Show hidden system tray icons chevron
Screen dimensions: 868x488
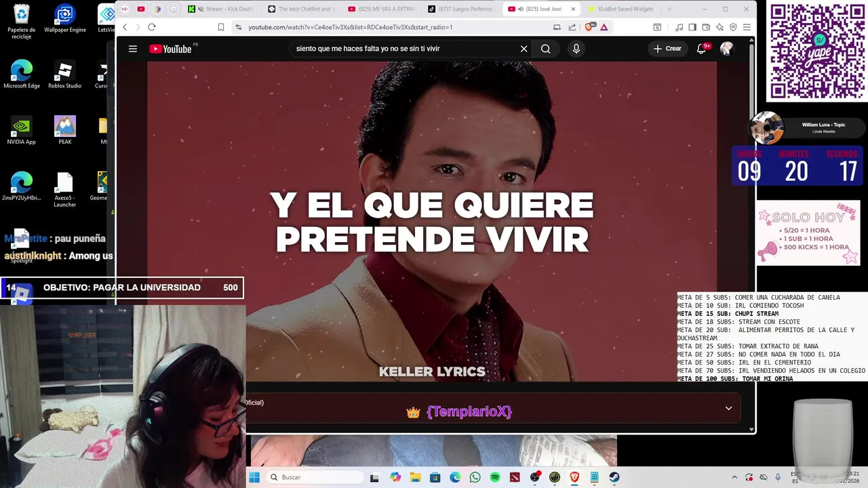tap(734, 477)
